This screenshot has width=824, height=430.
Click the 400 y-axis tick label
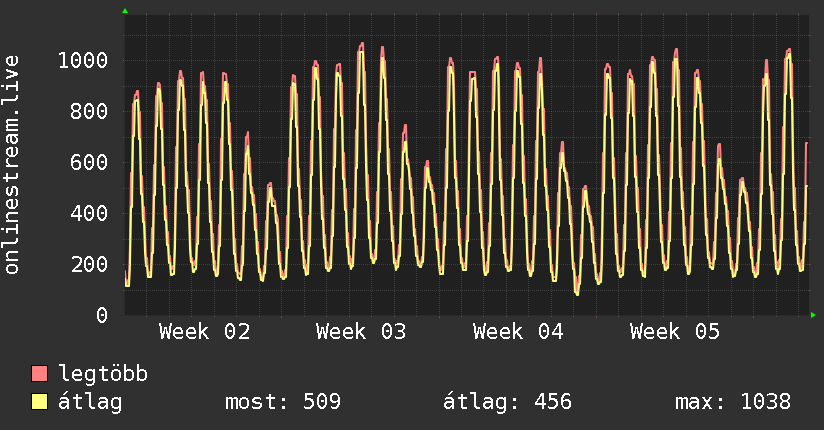88,214
